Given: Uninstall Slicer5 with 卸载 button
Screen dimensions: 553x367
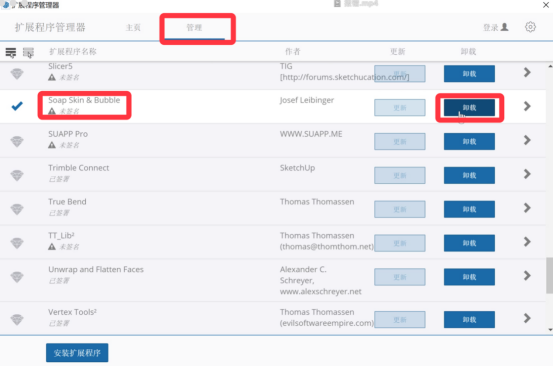Looking at the screenshot, I should 469,74.
